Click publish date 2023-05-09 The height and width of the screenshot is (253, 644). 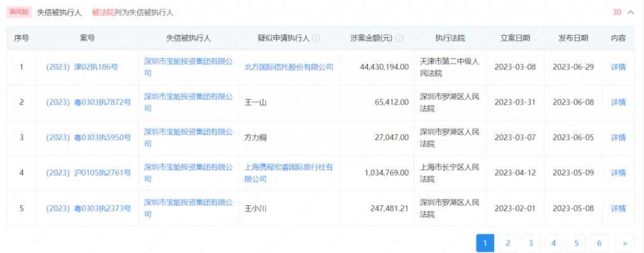point(574,173)
